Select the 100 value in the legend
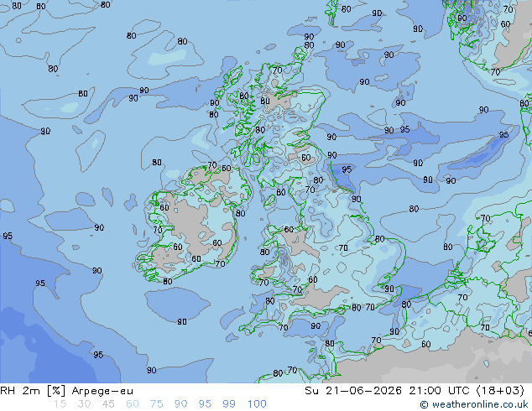The height and width of the screenshot is (411, 532). pos(257,404)
